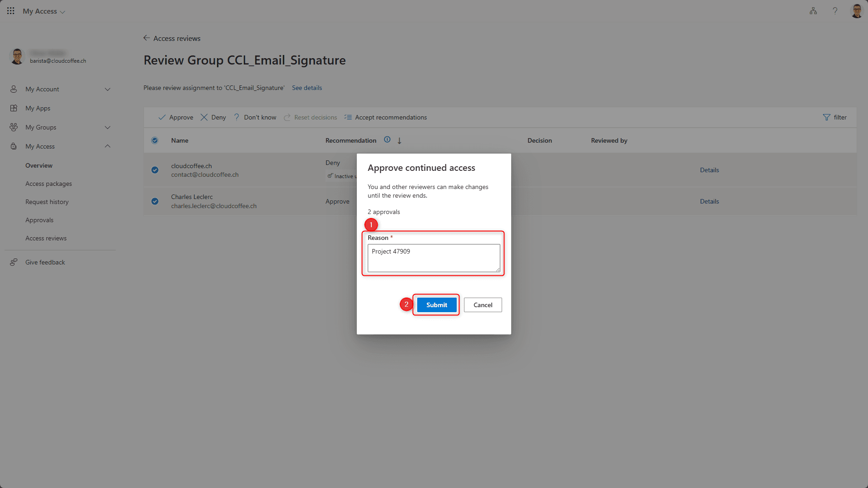Image resolution: width=868 pixels, height=488 pixels.
Task: Click inside the Reason text field
Action: click(434, 258)
